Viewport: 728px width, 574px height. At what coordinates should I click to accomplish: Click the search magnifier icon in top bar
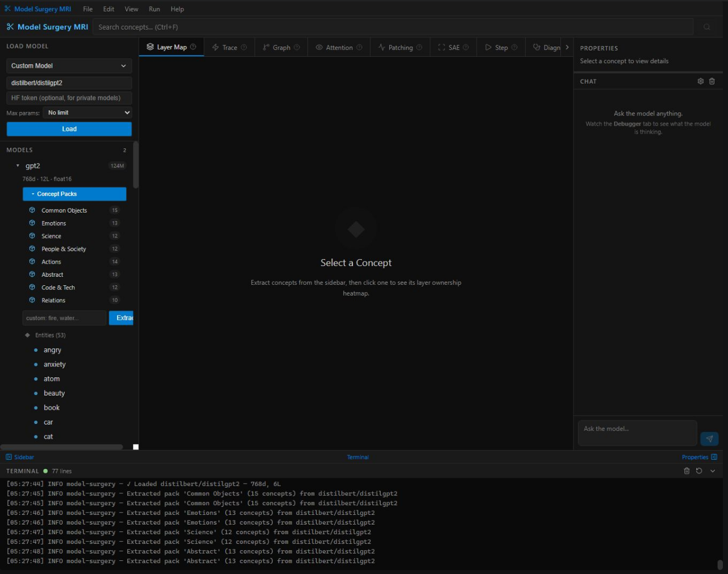706,27
